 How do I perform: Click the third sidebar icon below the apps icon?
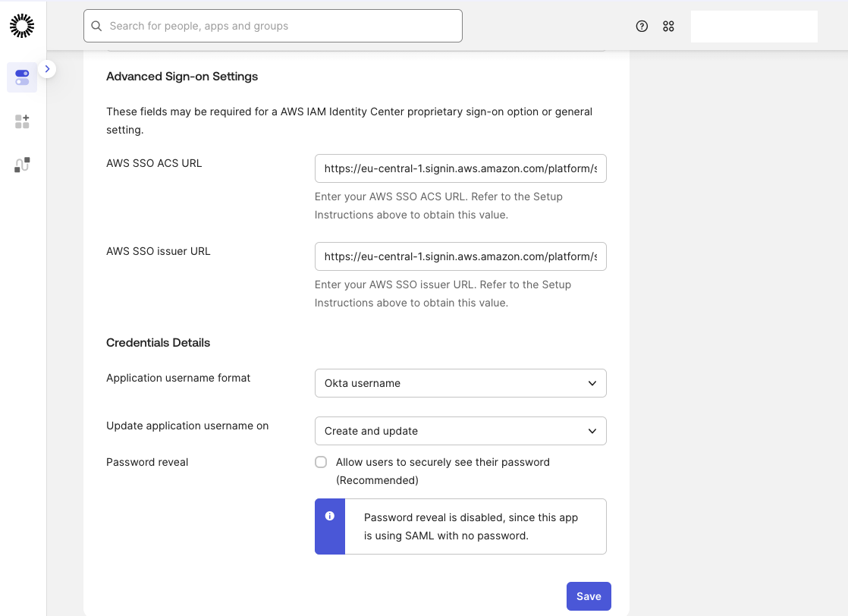click(x=22, y=165)
